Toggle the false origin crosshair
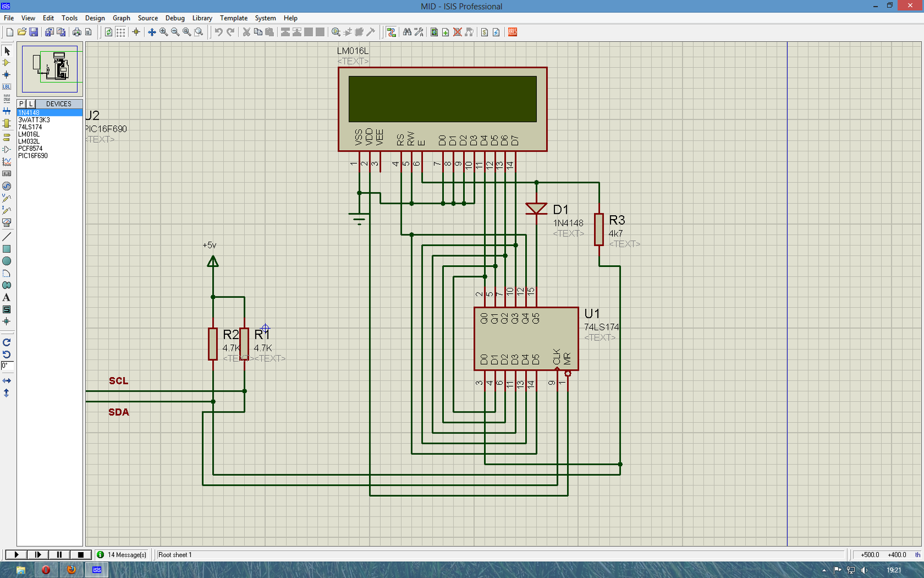The width and height of the screenshot is (924, 578). pos(136,32)
